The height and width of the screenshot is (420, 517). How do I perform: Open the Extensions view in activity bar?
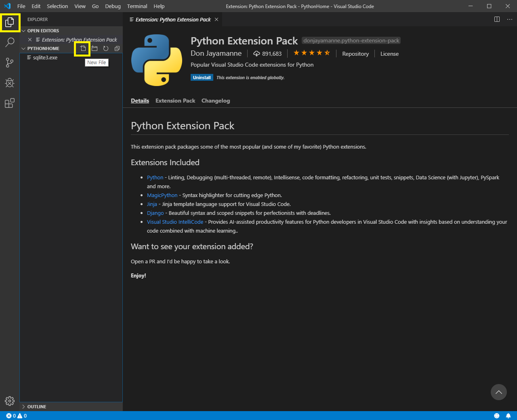(x=10, y=103)
